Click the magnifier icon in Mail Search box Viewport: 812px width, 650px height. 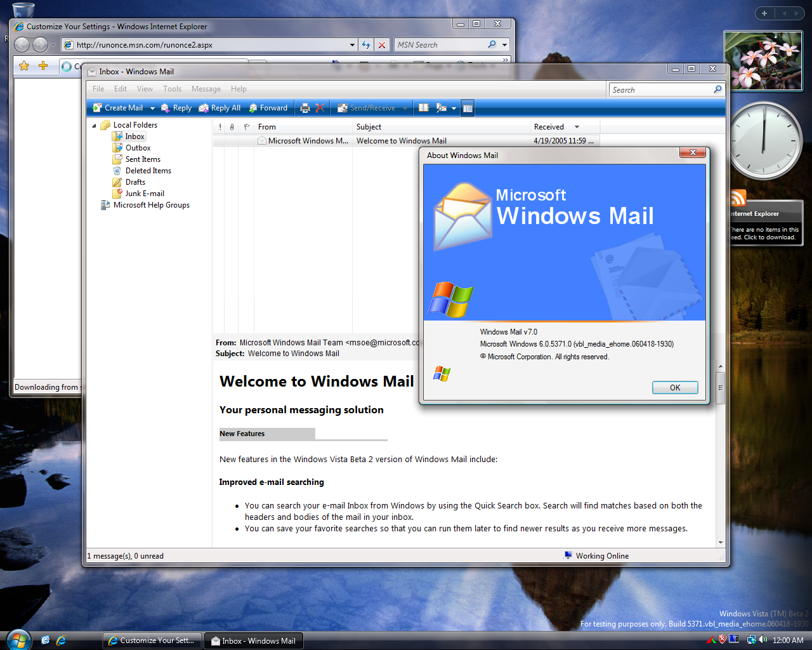[x=717, y=90]
